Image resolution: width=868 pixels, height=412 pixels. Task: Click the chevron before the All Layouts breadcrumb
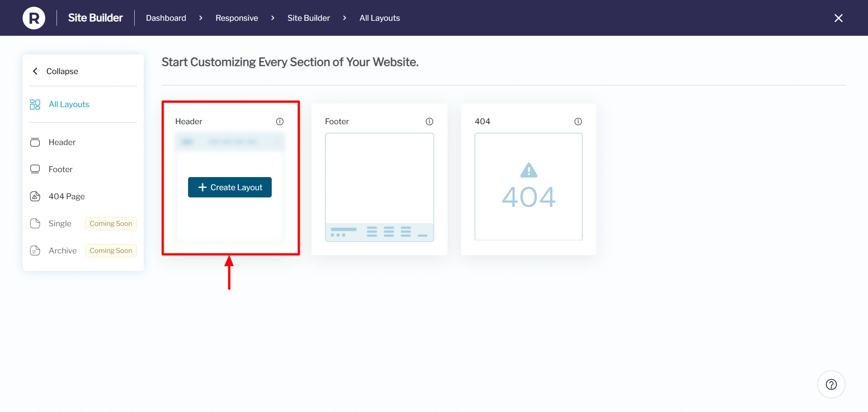point(344,18)
